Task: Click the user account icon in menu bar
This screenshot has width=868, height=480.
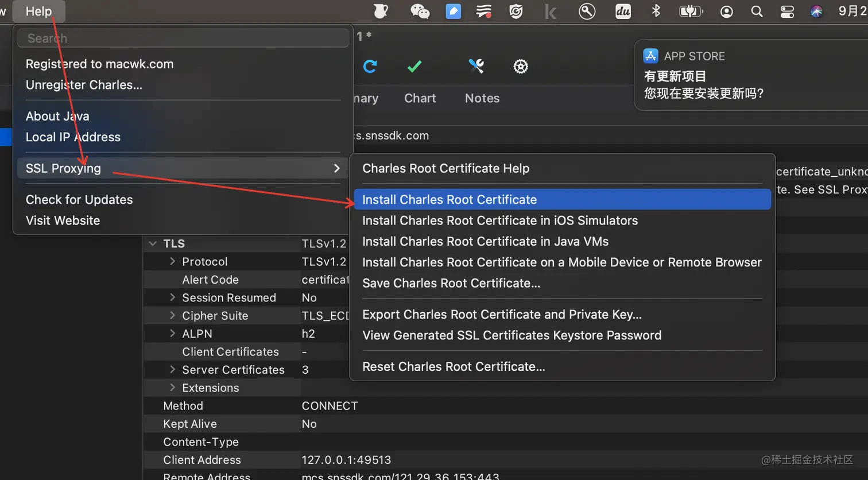Action: point(726,11)
